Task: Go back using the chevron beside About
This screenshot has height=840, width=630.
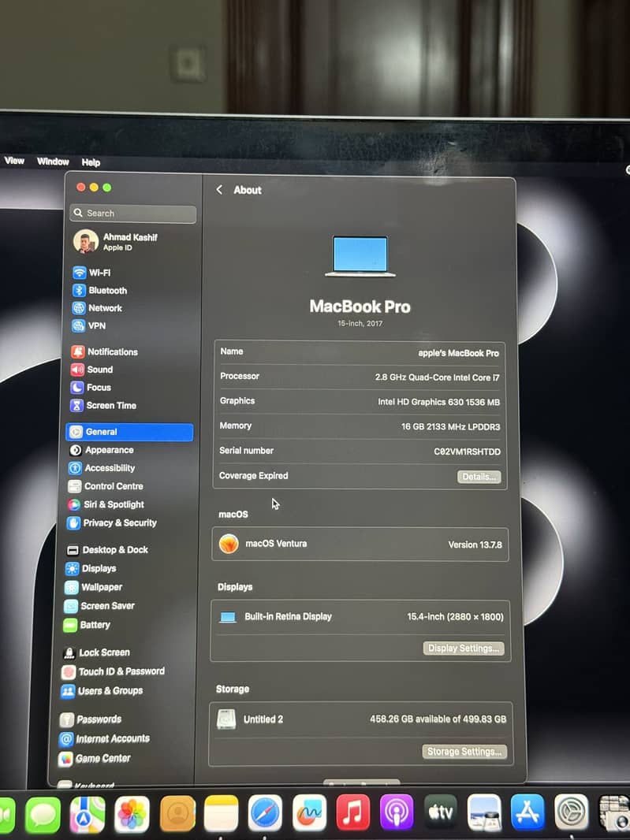Action: pos(219,190)
